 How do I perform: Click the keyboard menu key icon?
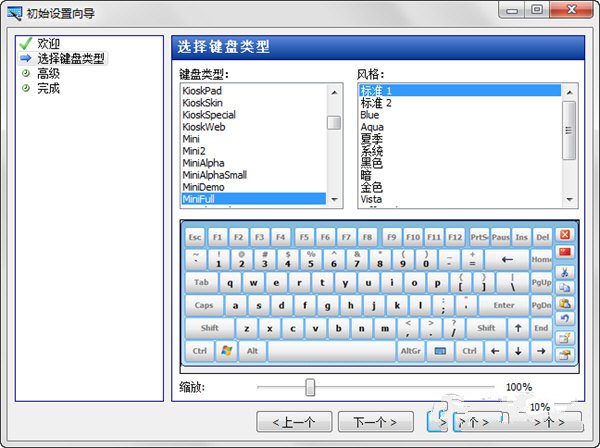(440, 351)
